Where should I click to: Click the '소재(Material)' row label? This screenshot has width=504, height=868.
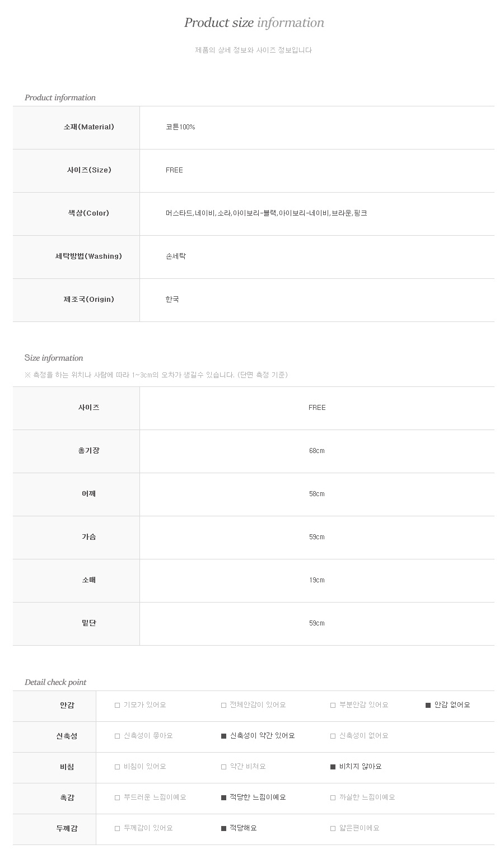89,127
